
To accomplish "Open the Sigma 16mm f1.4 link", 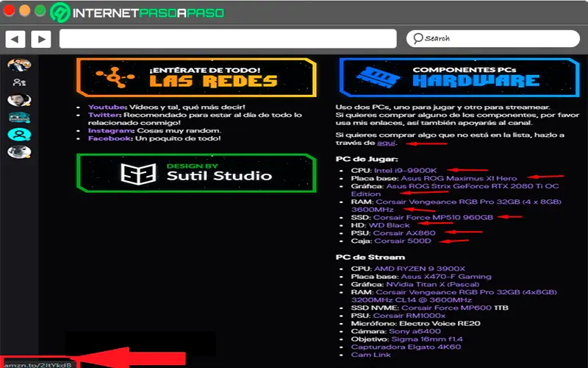I will (427, 339).
